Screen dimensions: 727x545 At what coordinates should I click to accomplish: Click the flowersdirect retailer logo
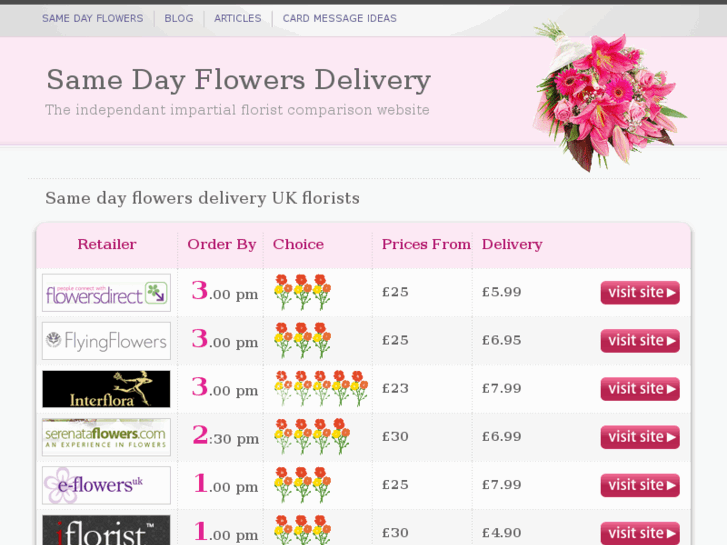click(x=106, y=293)
